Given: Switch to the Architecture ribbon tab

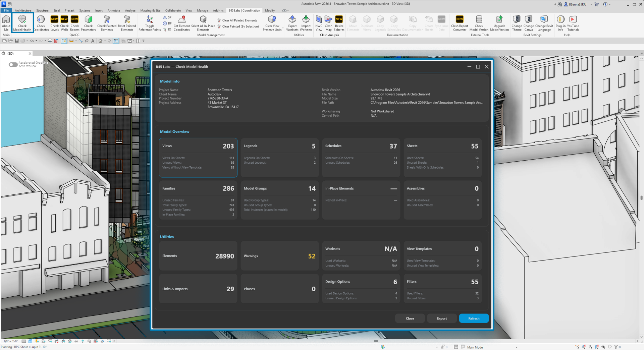Looking at the screenshot, I should [23, 10].
